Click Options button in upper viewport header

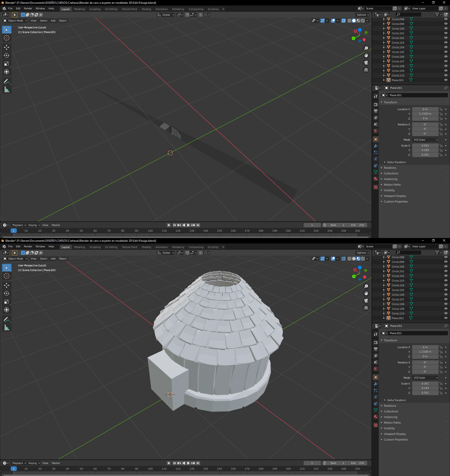pos(363,15)
